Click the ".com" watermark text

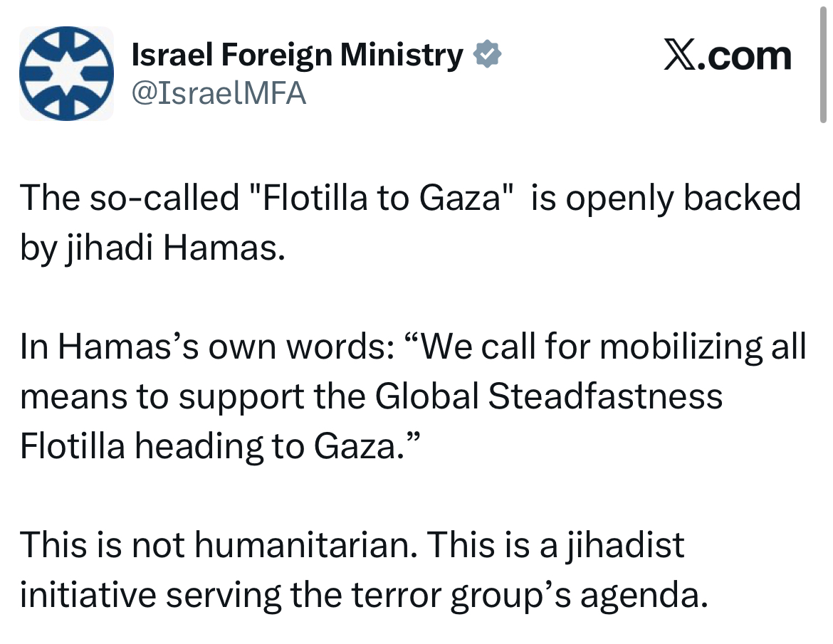(744, 57)
